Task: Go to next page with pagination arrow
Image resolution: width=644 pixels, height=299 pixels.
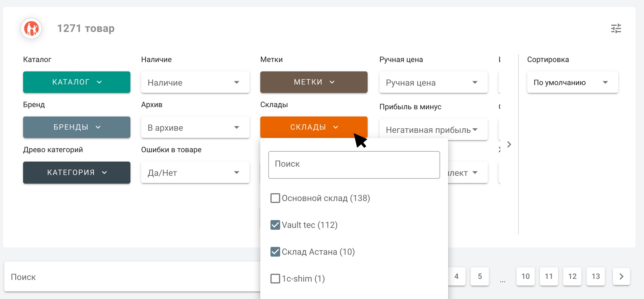Action: tap(621, 276)
